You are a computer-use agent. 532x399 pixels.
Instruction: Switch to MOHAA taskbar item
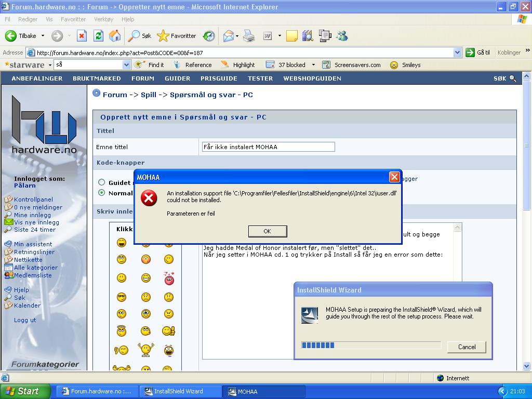pyautogui.click(x=263, y=391)
